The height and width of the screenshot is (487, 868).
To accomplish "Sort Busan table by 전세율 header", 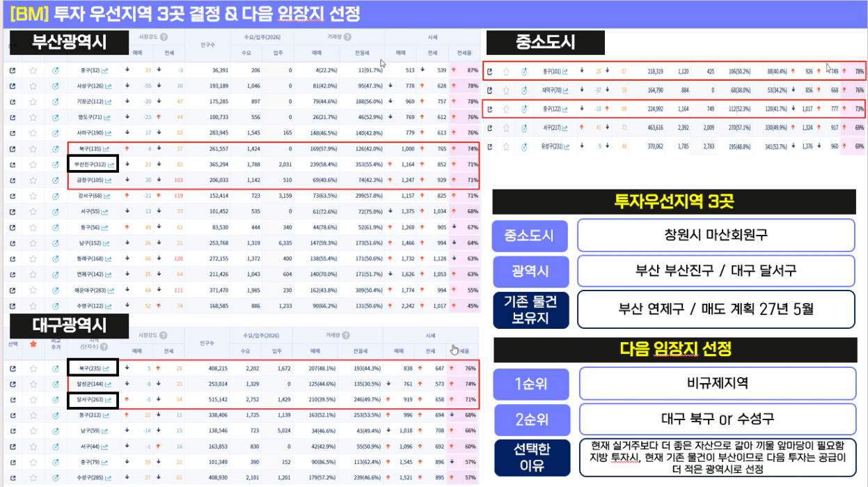I will click(x=464, y=52).
